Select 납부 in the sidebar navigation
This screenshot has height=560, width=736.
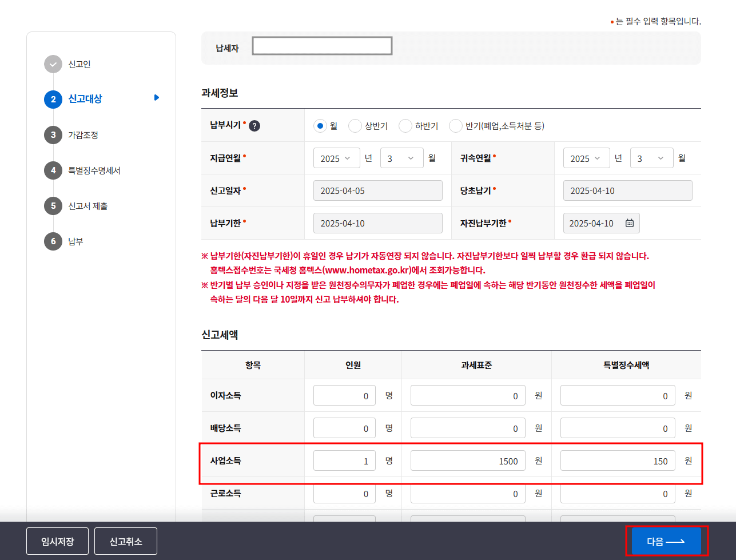77,241
